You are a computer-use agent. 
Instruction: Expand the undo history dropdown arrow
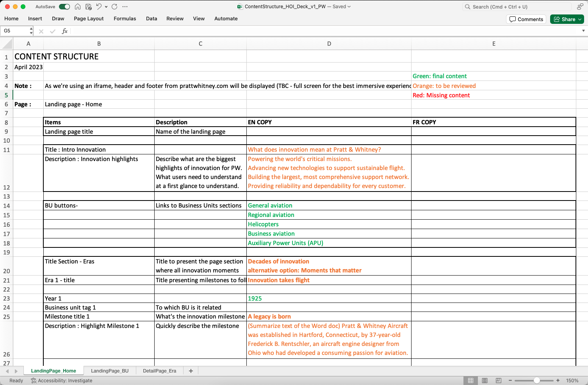(106, 7)
